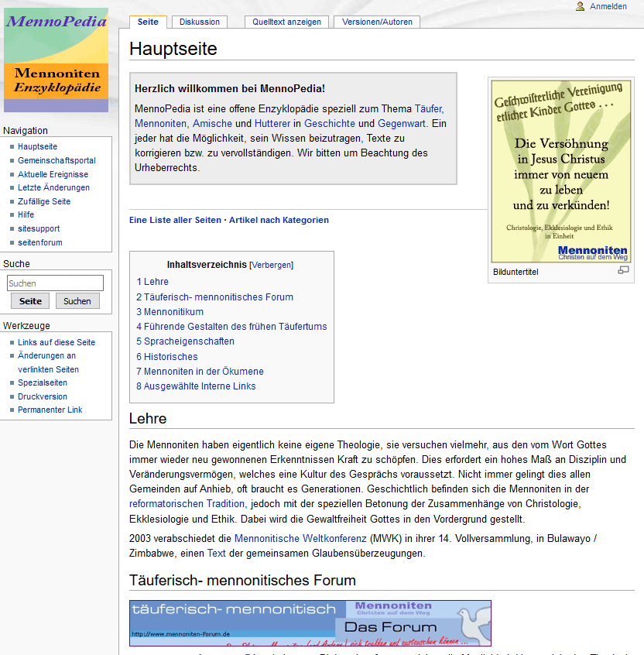
Task: Open the Druckversion link
Action: click(43, 396)
